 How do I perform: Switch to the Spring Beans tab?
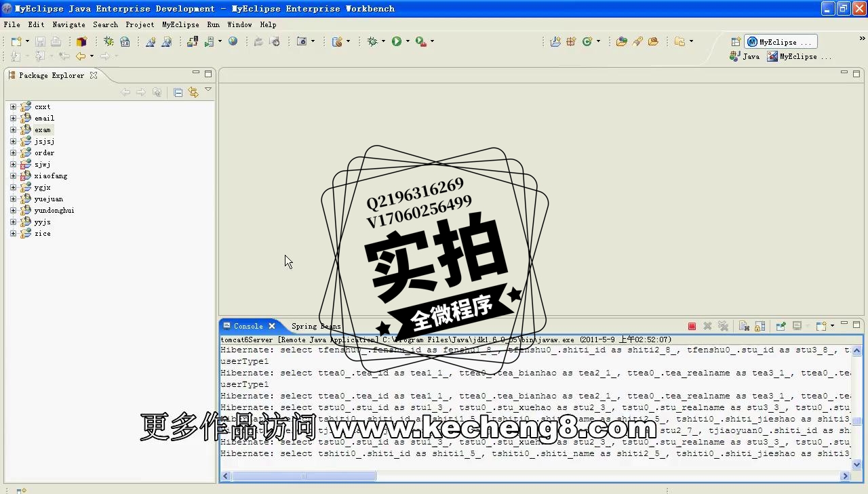316,326
